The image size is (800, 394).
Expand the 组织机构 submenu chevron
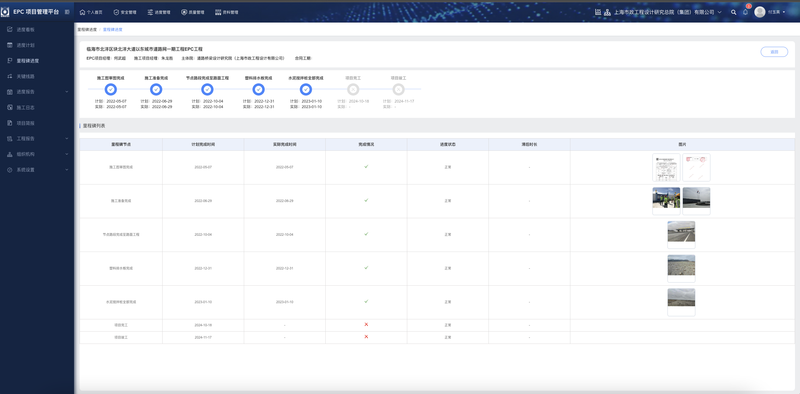pyautogui.click(x=67, y=154)
